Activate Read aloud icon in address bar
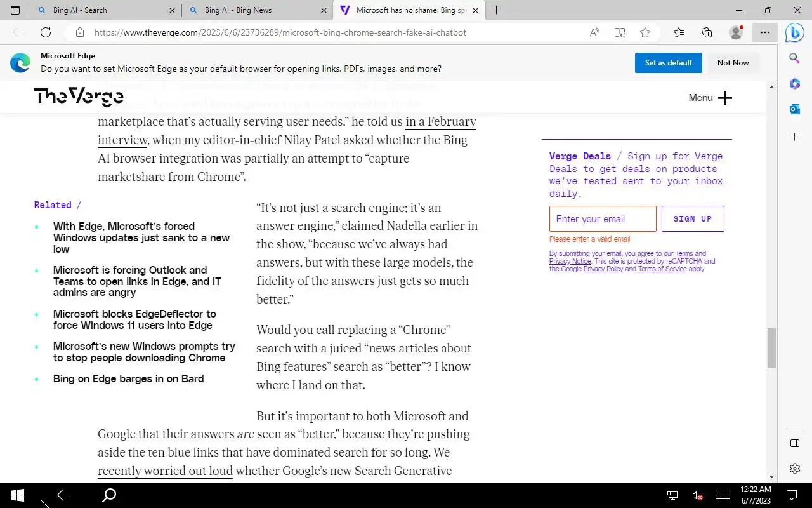 pyautogui.click(x=594, y=32)
